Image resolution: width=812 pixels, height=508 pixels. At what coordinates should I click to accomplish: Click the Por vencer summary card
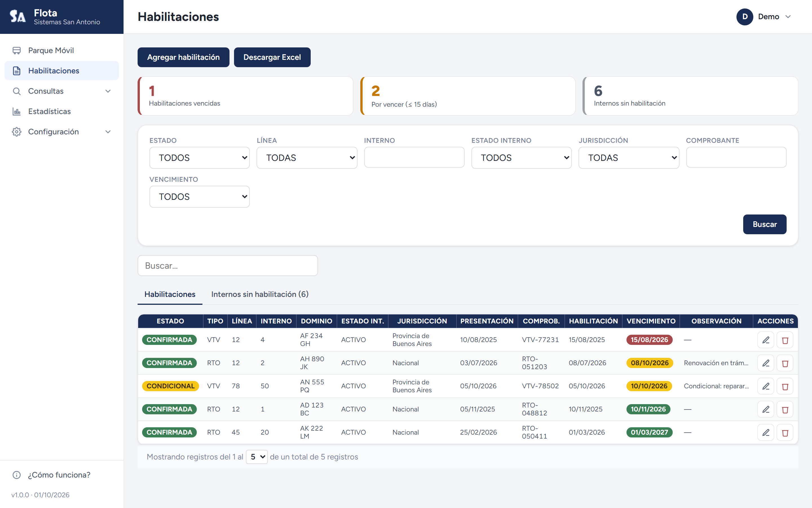pos(468,96)
